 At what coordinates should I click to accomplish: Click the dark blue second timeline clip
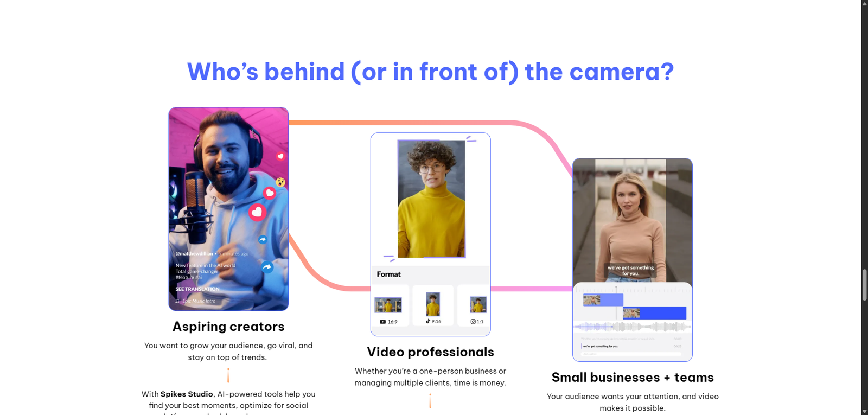tap(654, 313)
